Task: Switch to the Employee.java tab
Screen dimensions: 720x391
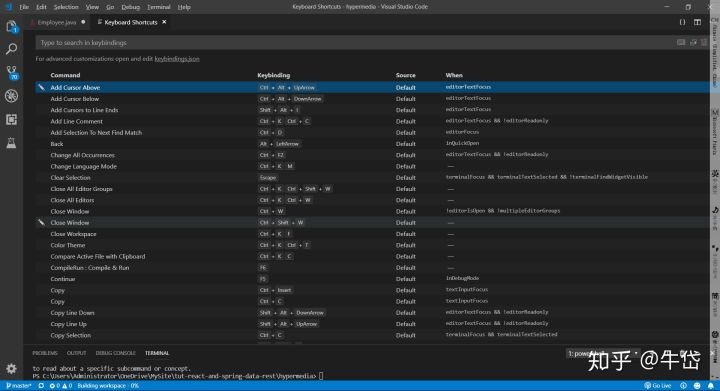Action: [x=57, y=22]
